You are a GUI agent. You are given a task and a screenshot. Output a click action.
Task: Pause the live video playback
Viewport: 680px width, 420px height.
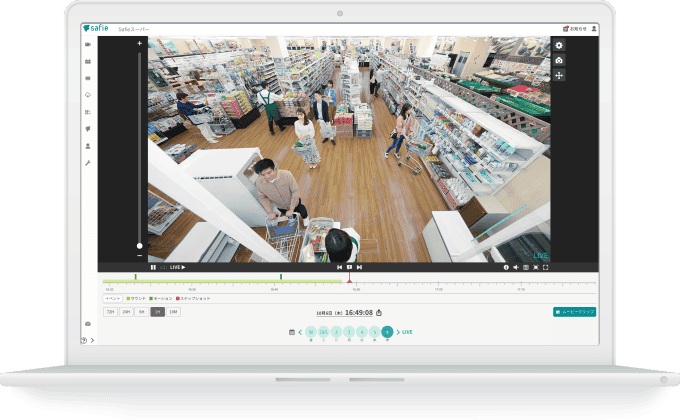pos(153,267)
